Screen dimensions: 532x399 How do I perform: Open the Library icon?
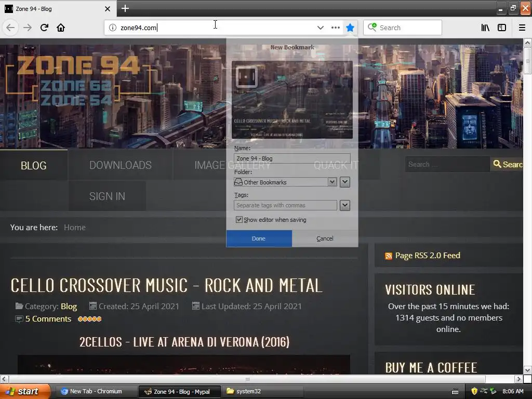pyautogui.click(x=486, y=28)
